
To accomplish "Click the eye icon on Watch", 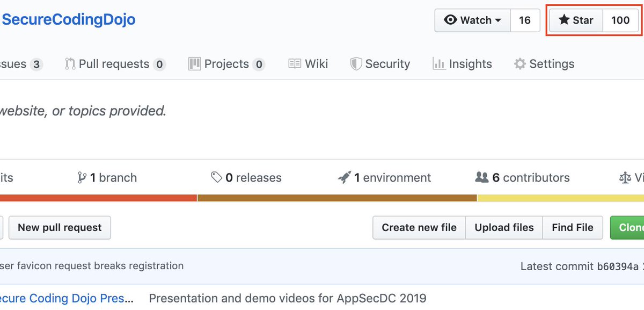I will point(451,20).
